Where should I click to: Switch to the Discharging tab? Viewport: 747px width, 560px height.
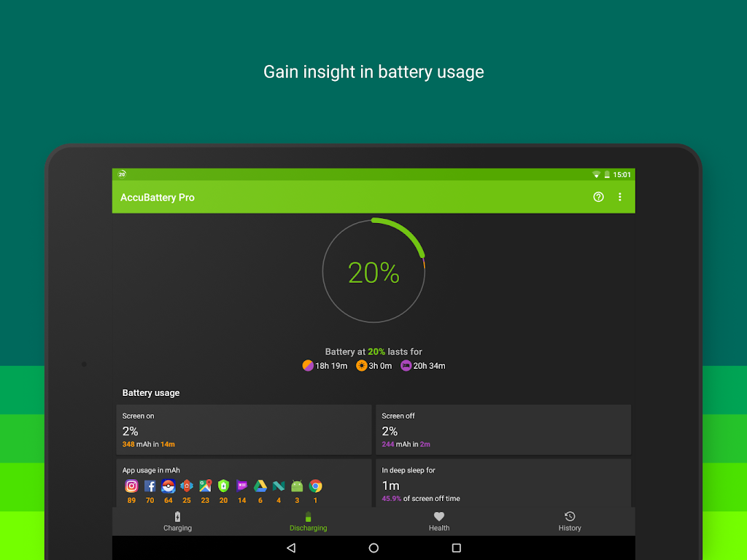coord(309,521)
